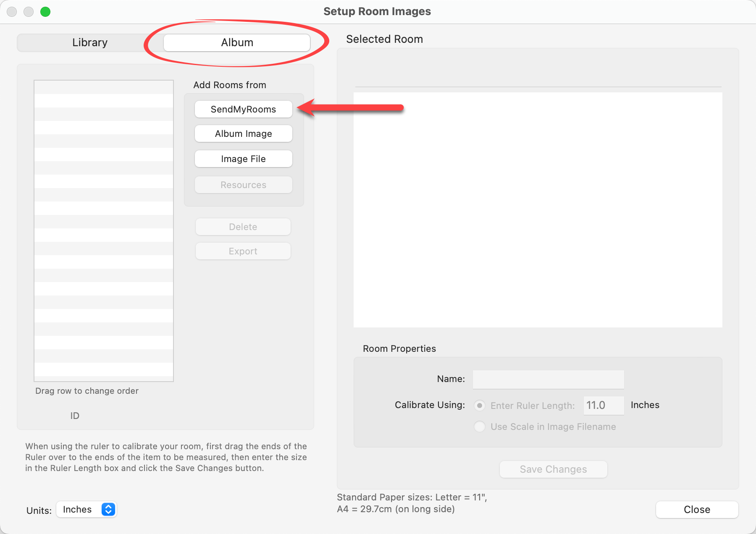Open the Units dropdown menu
This screenshot has height=534, width=756.
pos(86,510)
